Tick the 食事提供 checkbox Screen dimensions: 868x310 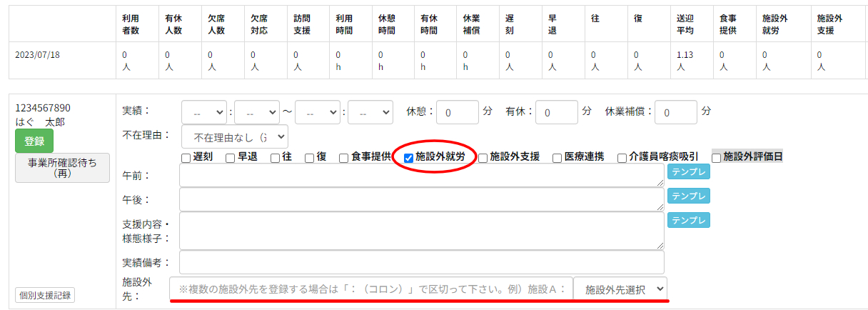point(344,158)
